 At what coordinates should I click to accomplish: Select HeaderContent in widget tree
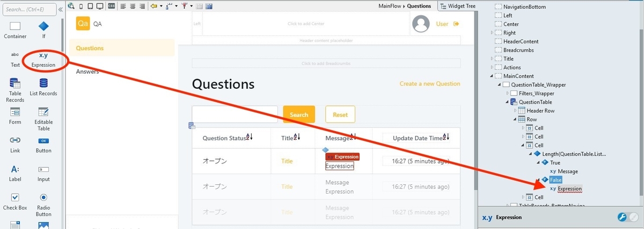[x=521, y=41]
